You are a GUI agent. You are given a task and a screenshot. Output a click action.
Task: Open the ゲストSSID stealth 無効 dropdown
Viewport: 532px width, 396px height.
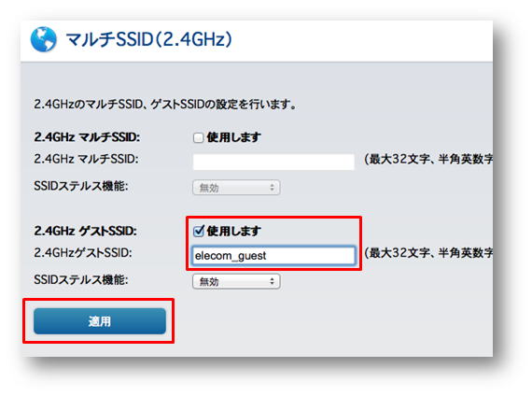coord(236,281)
